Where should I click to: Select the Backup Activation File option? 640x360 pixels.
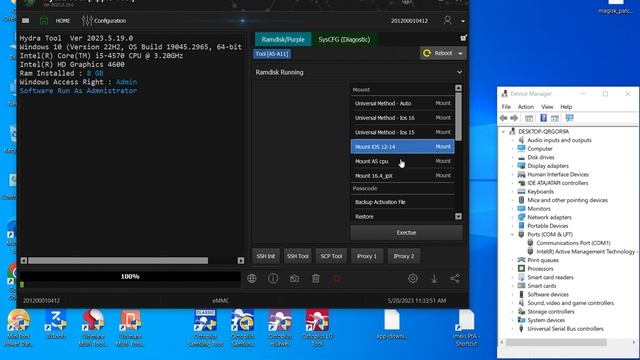[x=402, y=202]
